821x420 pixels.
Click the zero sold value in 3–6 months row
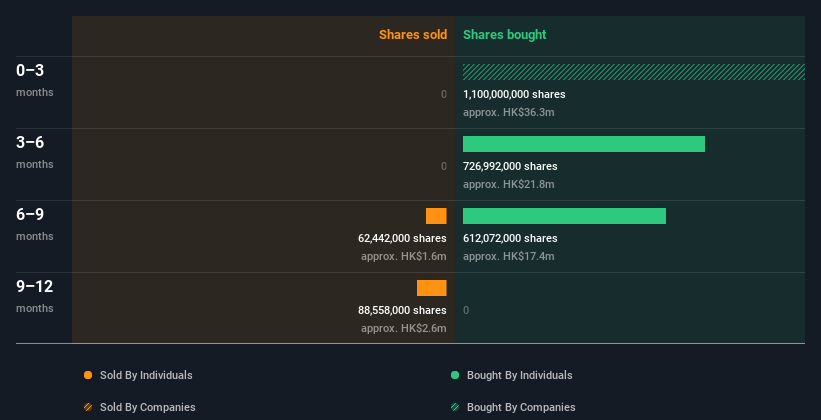pos(444,166)
